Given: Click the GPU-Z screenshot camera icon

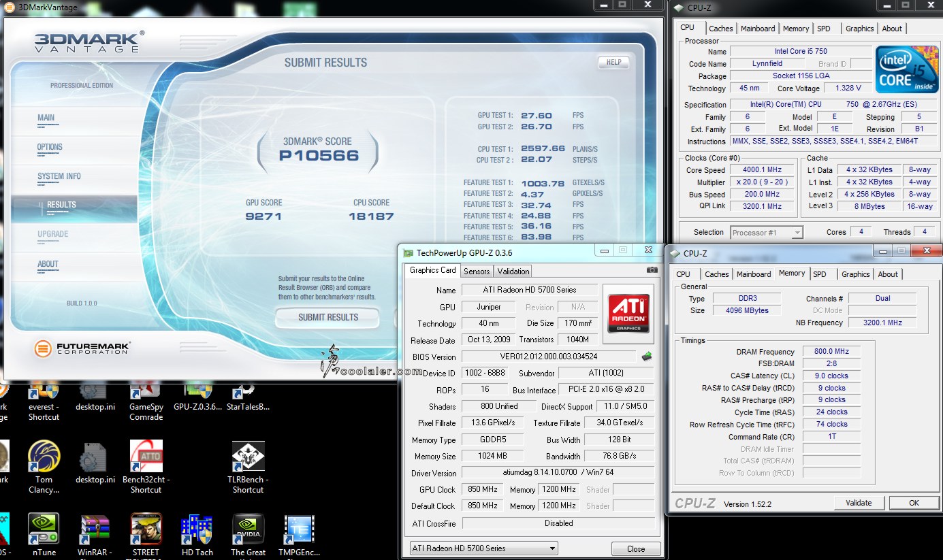Looking at the screenshot, I should 652,270.
